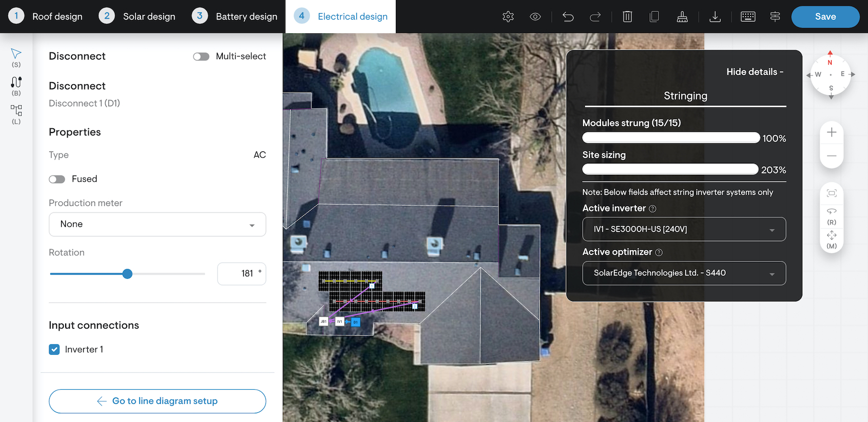This screenshot has width=868, height=422.
Task: Open the Active optimizer dropdown
Action: (x=684, y=273)
